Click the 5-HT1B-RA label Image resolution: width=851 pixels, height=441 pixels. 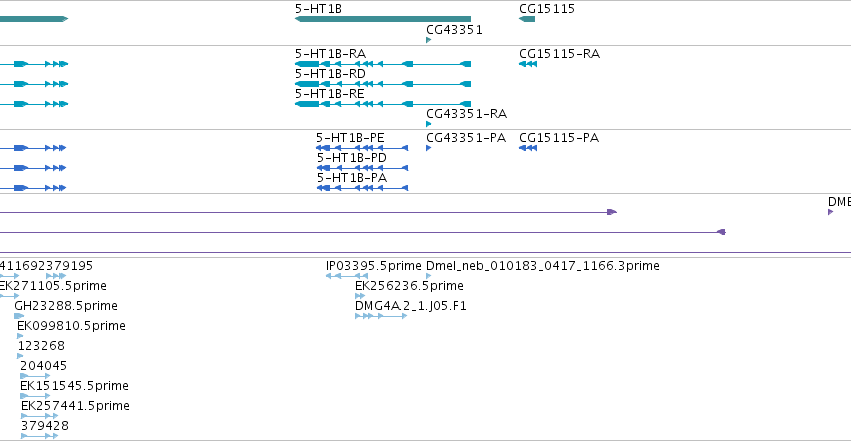[330, 54]
